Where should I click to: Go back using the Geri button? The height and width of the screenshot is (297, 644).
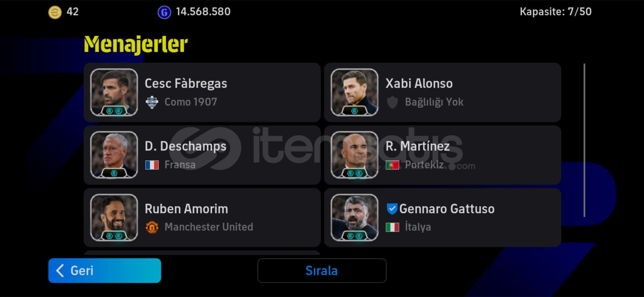tap(105, 270)
